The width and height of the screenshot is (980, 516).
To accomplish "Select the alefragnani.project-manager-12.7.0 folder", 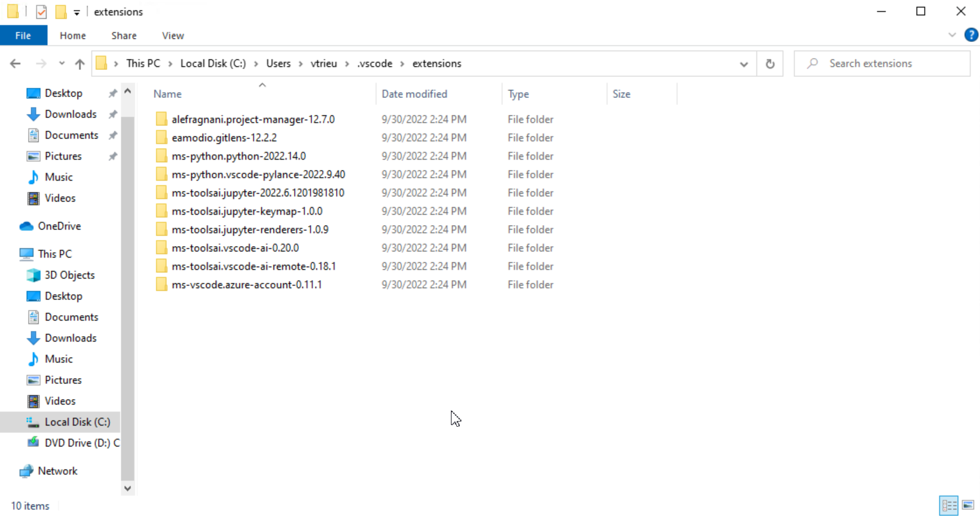I will 253,119.
